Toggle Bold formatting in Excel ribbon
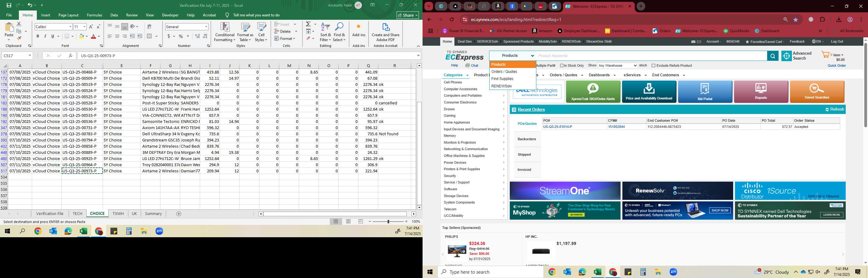This screenshot has height=278, width=868. click(x=38, y=36)
